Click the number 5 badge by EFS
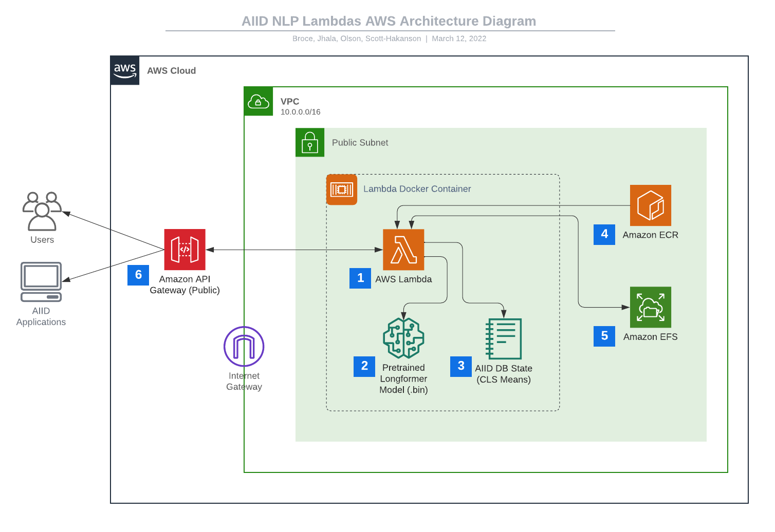This screenshot has width=775, height=532. pyautogui.click(x=604, y=336)
